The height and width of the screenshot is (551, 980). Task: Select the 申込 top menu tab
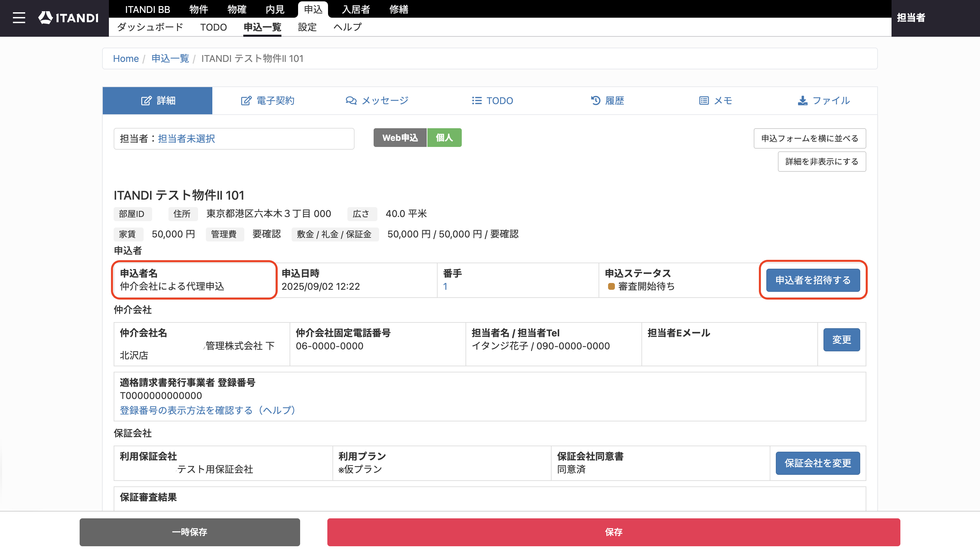point(313,9)
